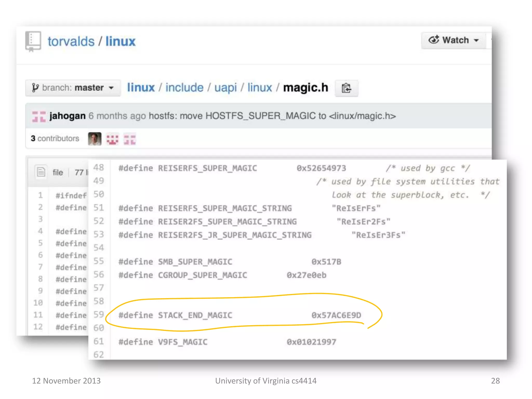
Task: Click the repository book icon
Action: click(33, 42)
